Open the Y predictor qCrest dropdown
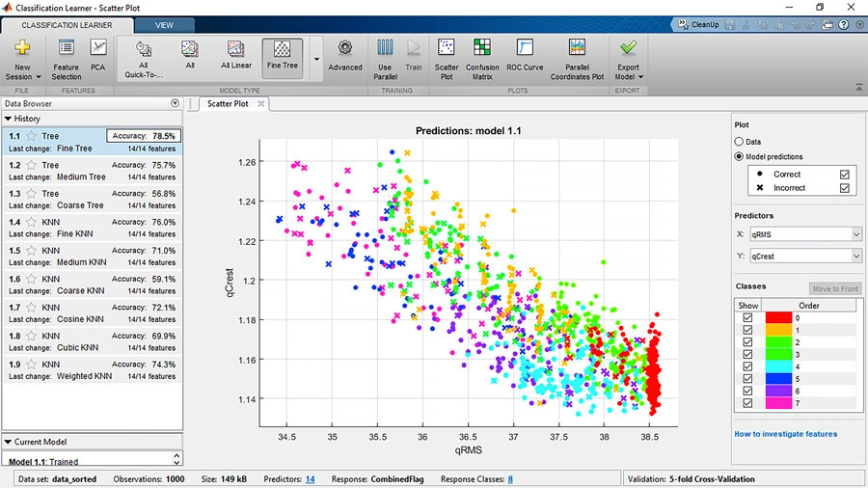This screenshot has height=488, width=868. [856, 257]
